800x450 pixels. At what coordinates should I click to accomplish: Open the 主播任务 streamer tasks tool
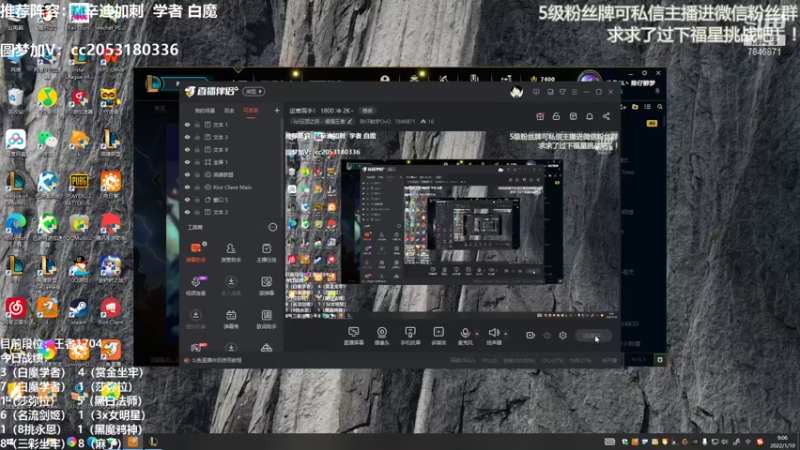(x=266, y=252)
